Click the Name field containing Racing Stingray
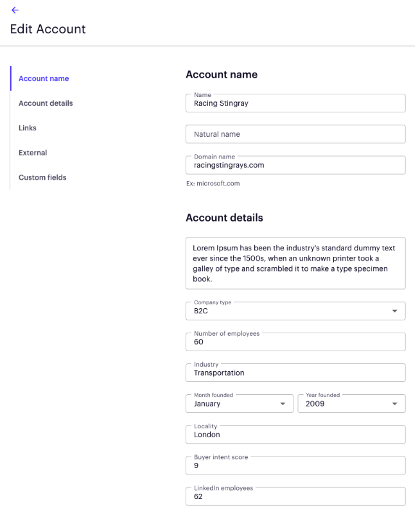The height and width of the screenshot is (522, 420). pos(295,103)
